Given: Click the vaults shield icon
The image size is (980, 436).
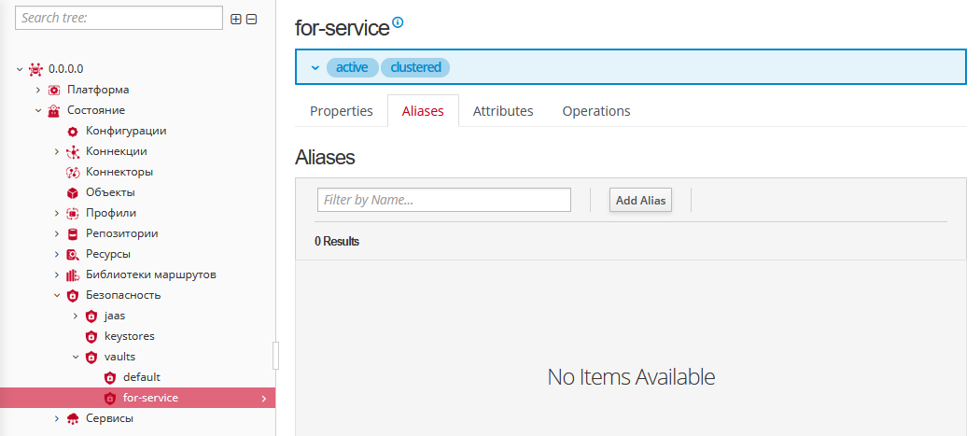Looking at the screenshot, I should [91, 358].
